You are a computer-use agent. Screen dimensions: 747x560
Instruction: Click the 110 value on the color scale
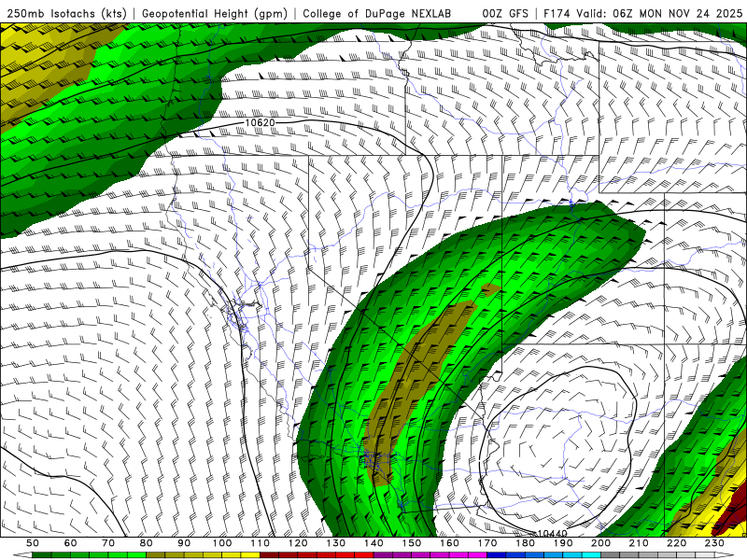pyautogui.click(x=260, y=543)
